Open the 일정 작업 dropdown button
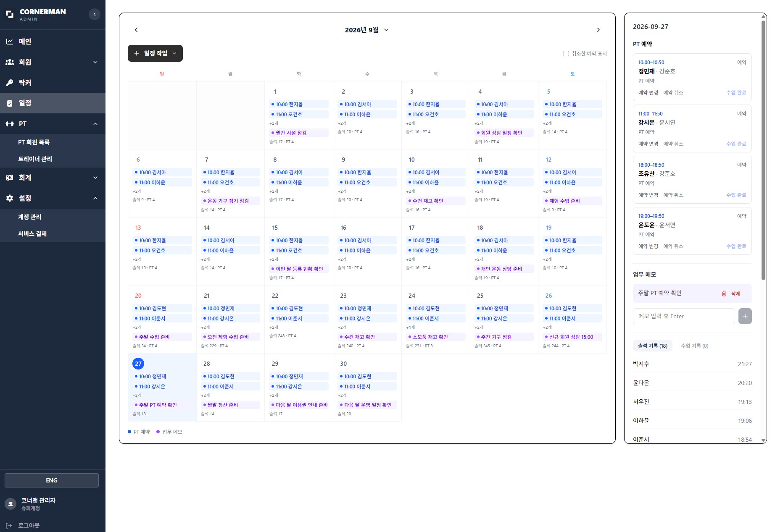Screen dimensions: 775x532 pyautogui.click(x=155, y=53)
